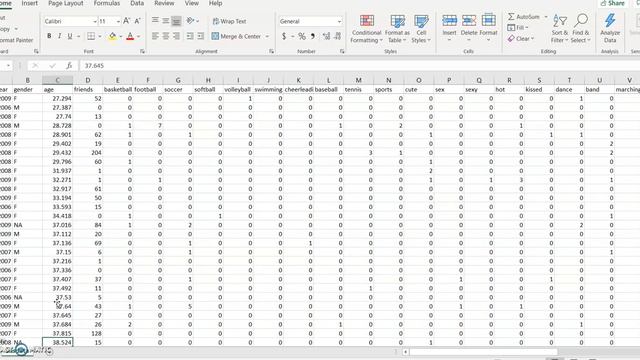Click Merge & Center
The image size is (640, 360).
click(236, 36)
